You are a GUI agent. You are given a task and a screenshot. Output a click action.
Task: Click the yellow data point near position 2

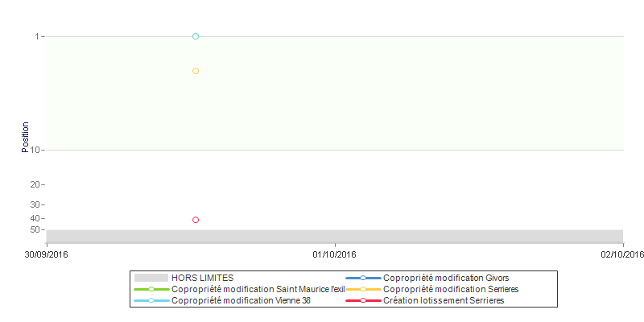click(x=196, y=71)
